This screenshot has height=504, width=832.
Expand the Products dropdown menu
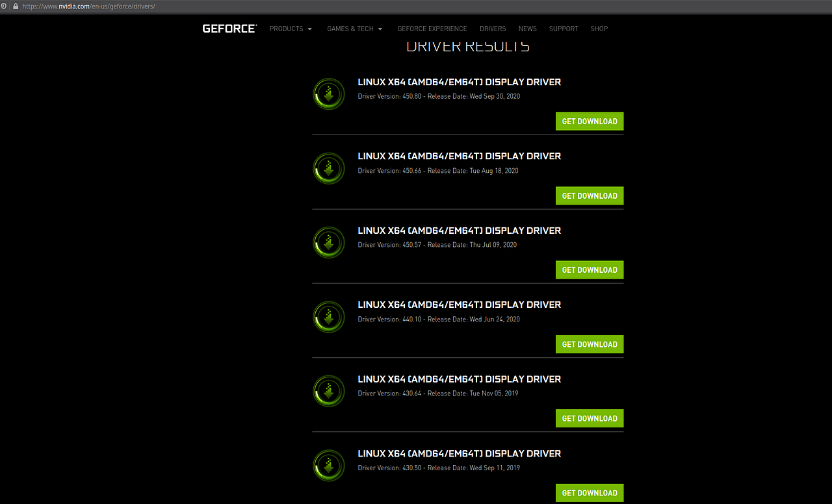[291, 29]
